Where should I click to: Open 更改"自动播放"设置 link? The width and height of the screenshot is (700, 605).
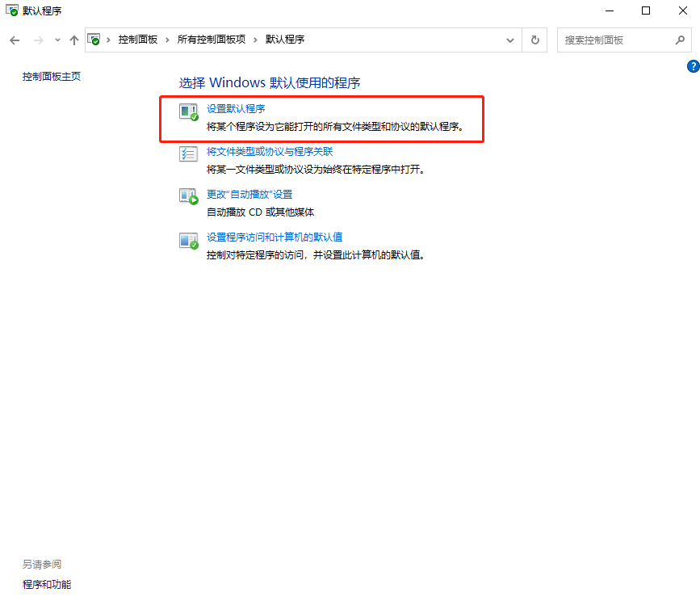(x=249, y=195)
